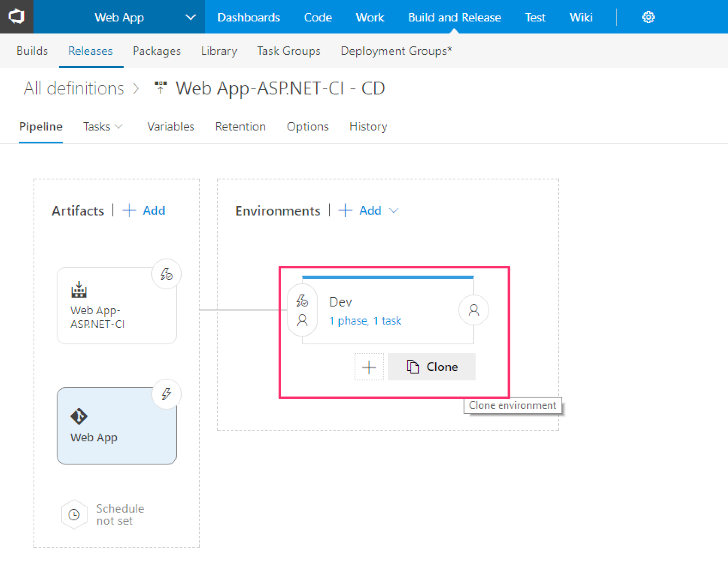Expand the Web App project dropdown

pyautogui.click(x=191, y=17)
